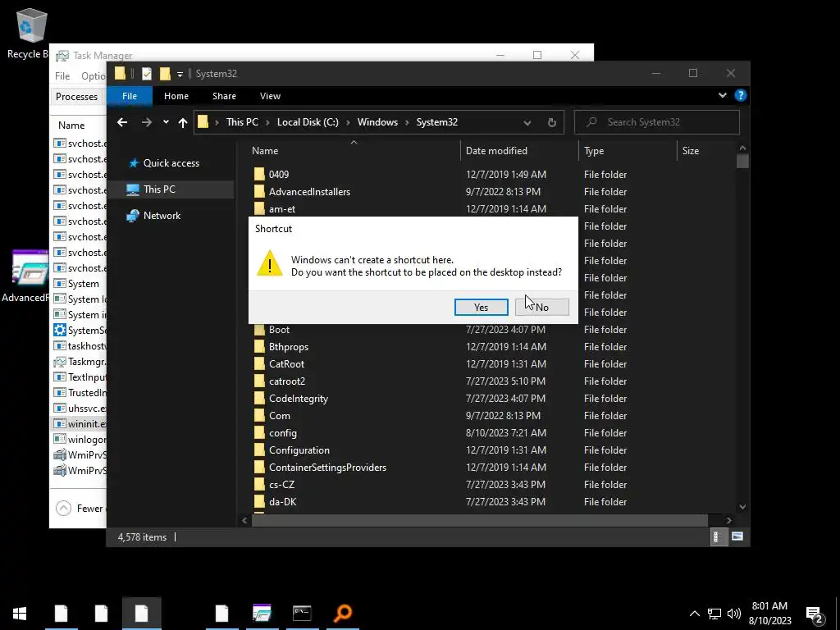The height and width of the screenshot is (630, 840).
Task: Select the Boot folder icon
Action: click(x=259, y=330)
